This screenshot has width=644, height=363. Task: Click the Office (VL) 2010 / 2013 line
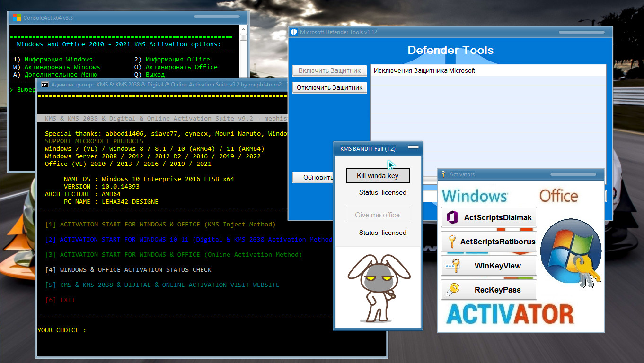coord(128,164)
